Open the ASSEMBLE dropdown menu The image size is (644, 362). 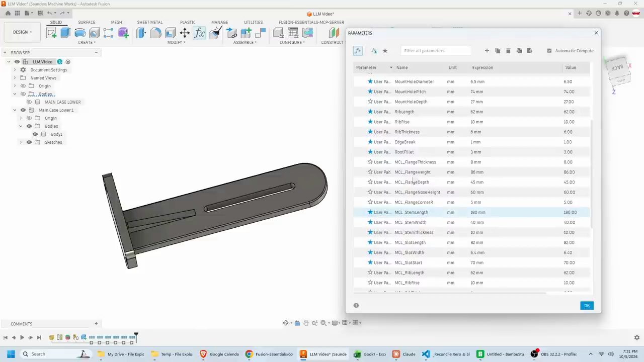point(245,42)
